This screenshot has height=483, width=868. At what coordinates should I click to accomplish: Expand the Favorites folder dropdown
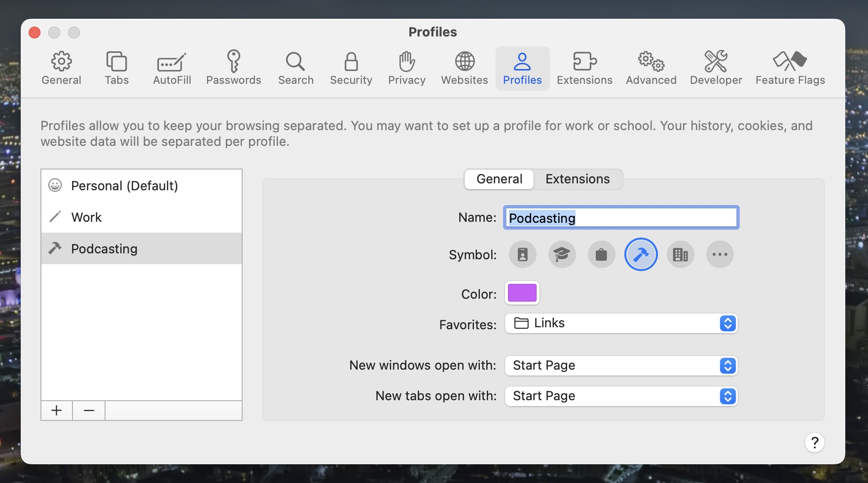pyautogui.click(x=621, y=323)
